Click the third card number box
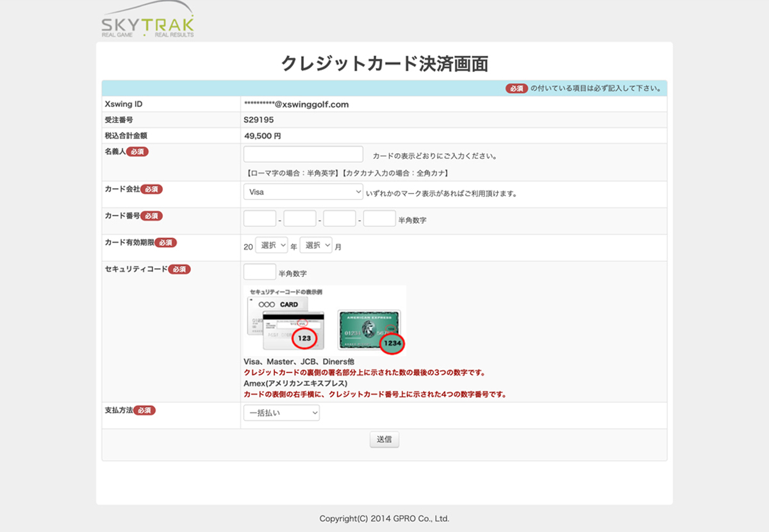769x532 pixels. tap(339, 219)
